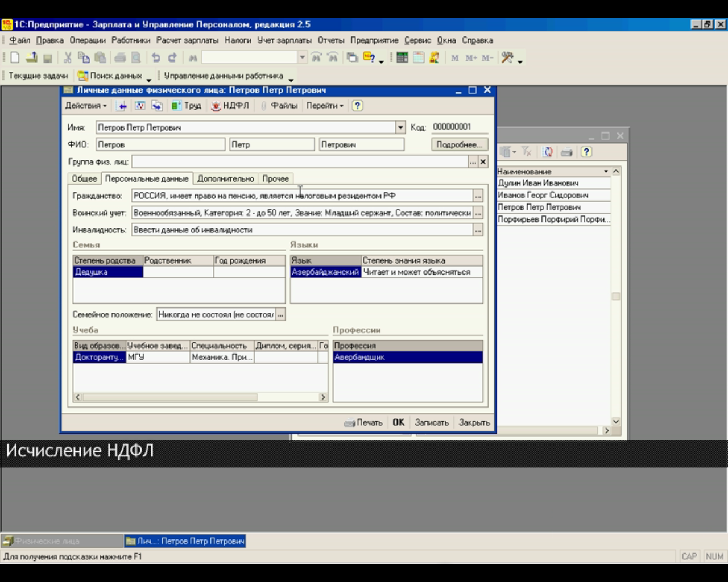Viewport: 728px width, 582px height.
Task: Open the Calculator icon in toolbar
Action: click(403, 57)
